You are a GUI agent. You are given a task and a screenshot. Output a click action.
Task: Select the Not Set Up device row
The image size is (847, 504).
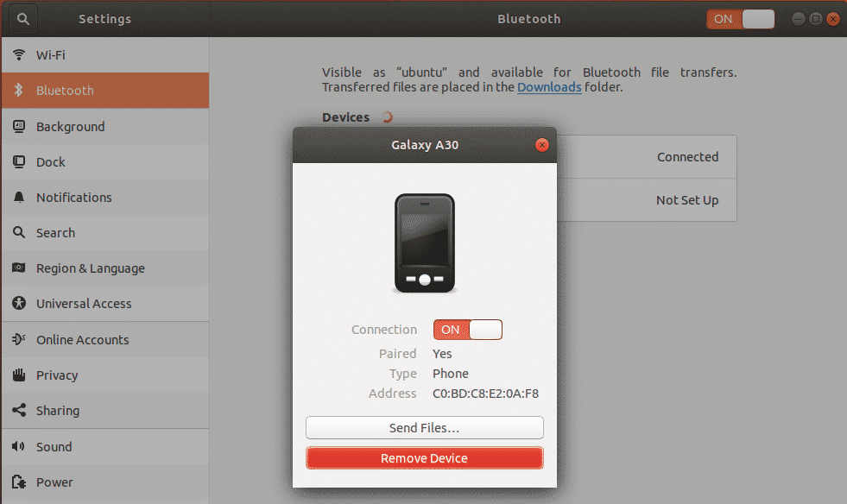coord(647,200)
